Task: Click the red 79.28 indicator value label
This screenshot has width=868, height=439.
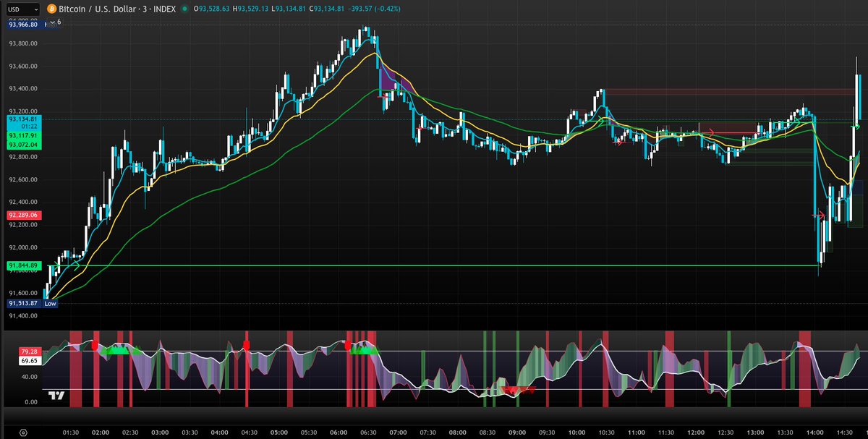Action: coord(30,351)
